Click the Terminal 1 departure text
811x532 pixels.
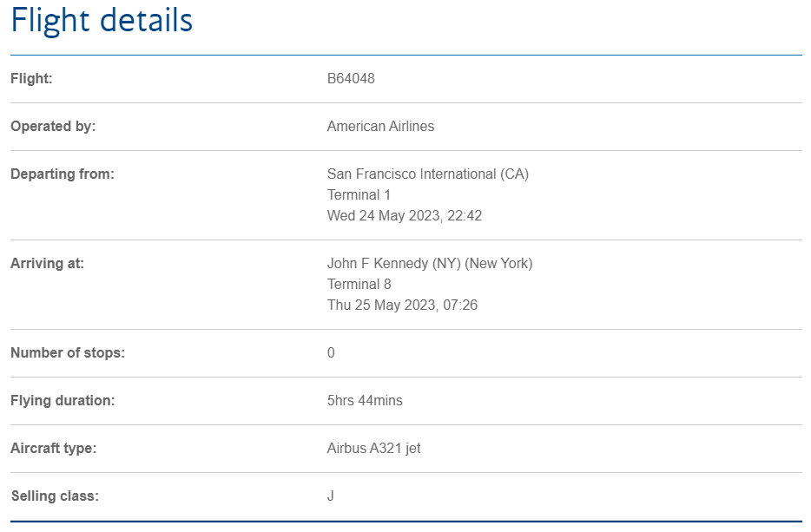point(359,195)
